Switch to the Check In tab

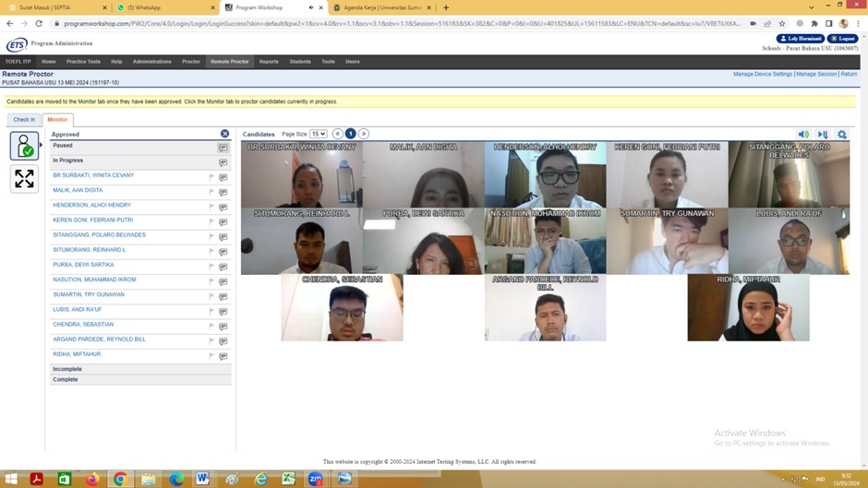click(x=24, y=120)
